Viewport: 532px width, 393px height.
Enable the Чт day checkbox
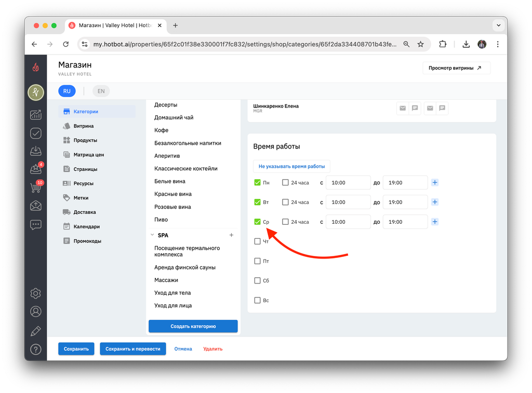pos(257,241)
